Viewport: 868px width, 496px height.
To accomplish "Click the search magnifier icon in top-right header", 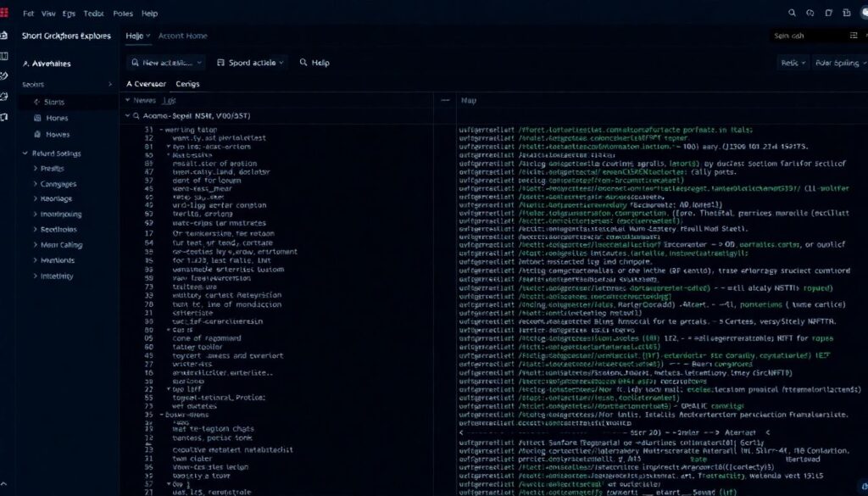I will tap(792, 13).
